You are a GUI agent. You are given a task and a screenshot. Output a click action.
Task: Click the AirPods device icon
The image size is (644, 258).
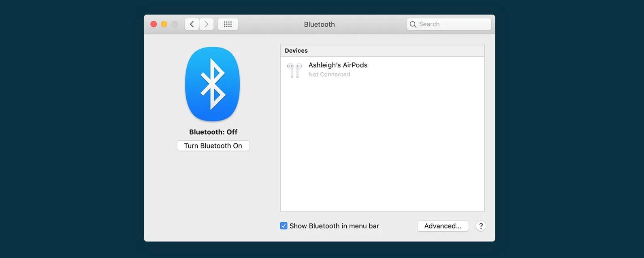(295, 70)
